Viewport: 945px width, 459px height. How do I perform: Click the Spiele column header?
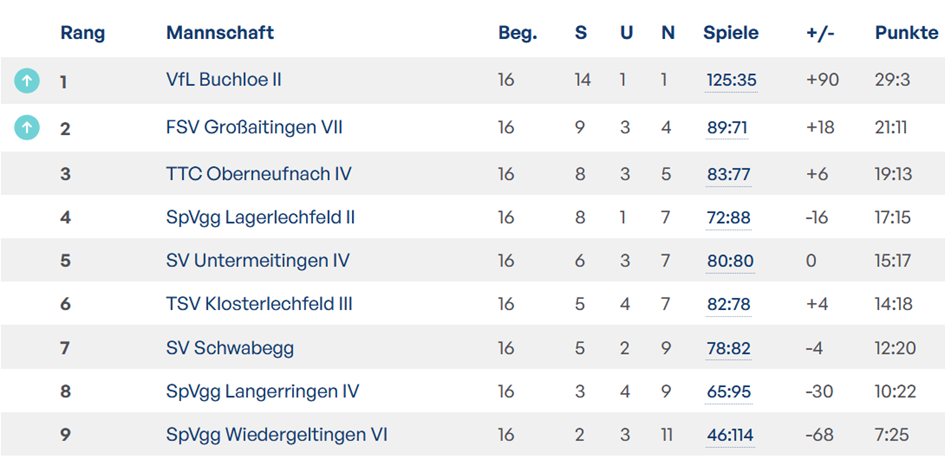(731, 33)
